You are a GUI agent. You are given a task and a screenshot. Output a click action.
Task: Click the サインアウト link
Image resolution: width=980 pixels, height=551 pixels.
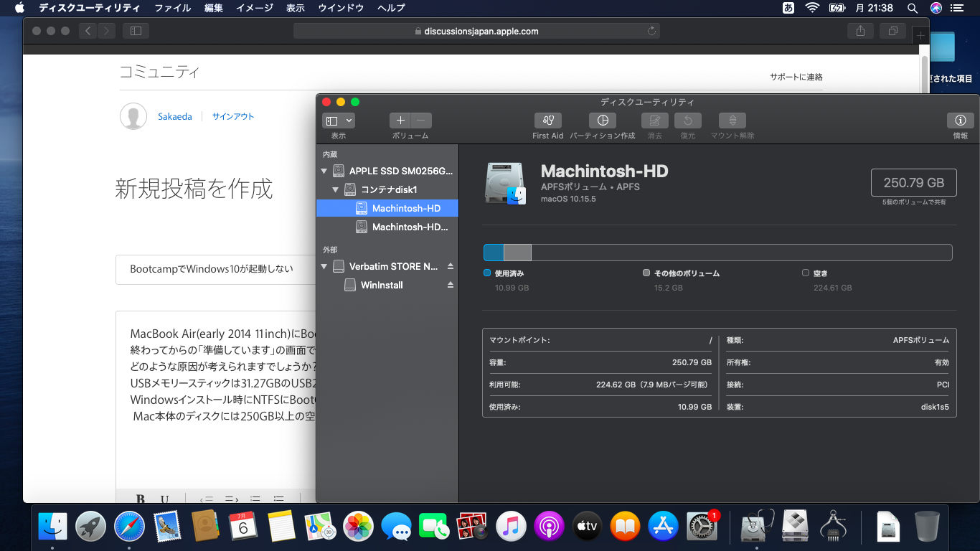[232, 116]
